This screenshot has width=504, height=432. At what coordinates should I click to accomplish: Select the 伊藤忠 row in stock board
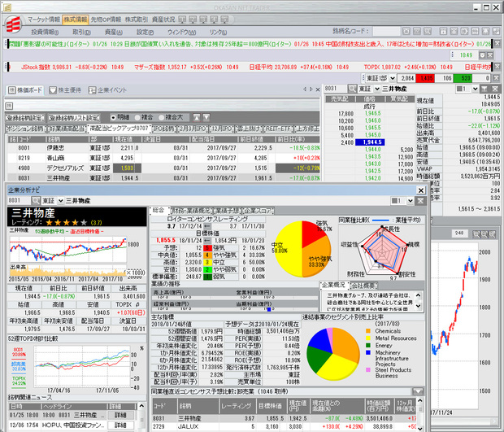(x=164, y=148)
